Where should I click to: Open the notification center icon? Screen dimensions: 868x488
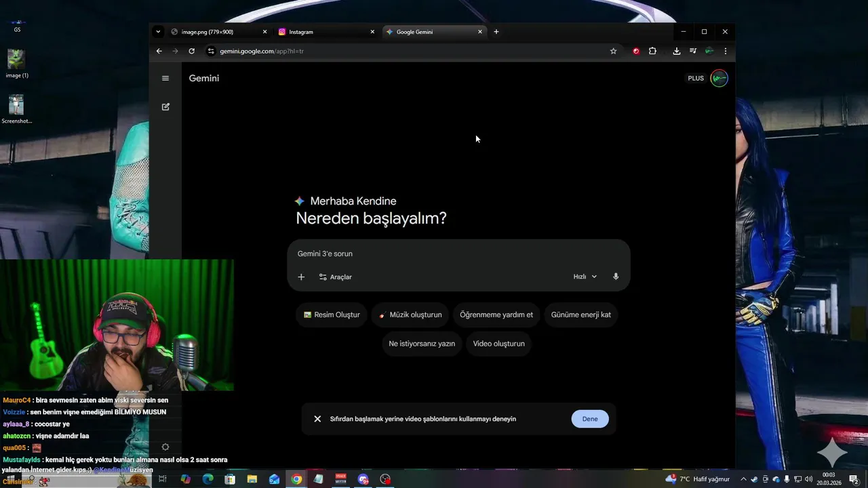pos(854,479)
